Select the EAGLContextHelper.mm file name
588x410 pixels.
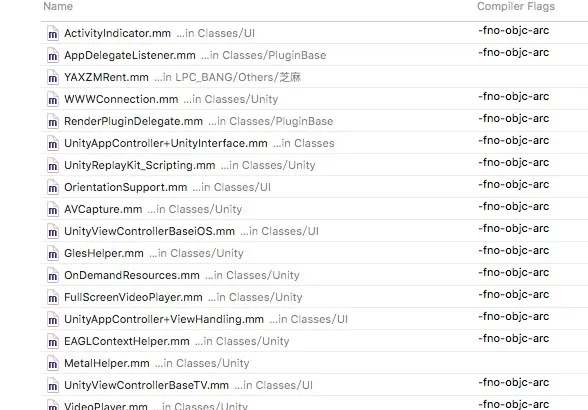click(127, 341)
